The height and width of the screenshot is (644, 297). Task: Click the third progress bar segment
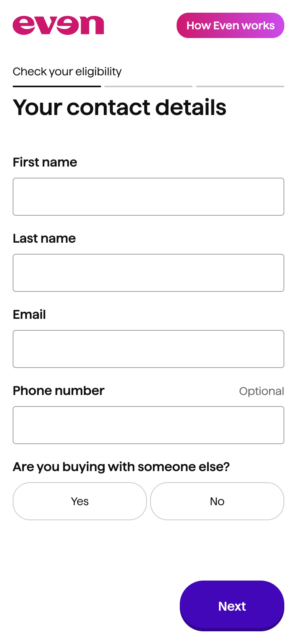coord(240,86)
